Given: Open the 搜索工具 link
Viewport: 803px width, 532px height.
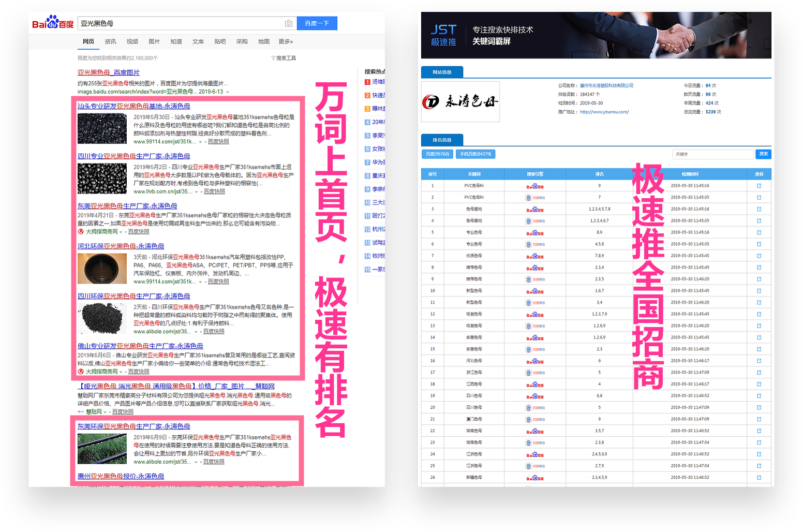Looking at the screenshot, I should [286, 58].
